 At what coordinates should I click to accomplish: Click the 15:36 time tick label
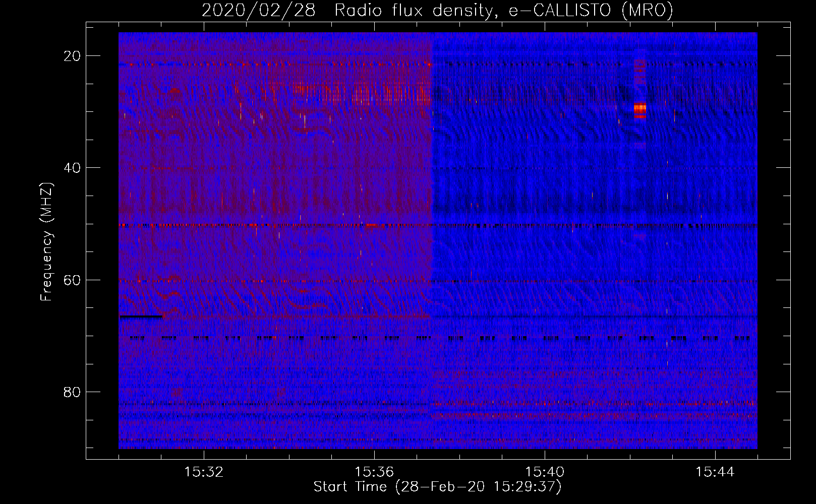(374, 472)
